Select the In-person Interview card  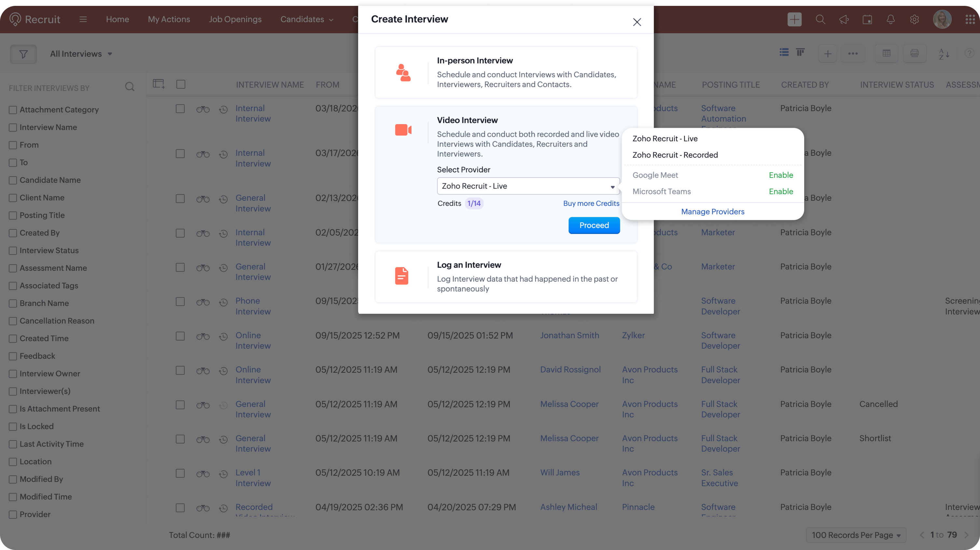[x=506, y=72]
